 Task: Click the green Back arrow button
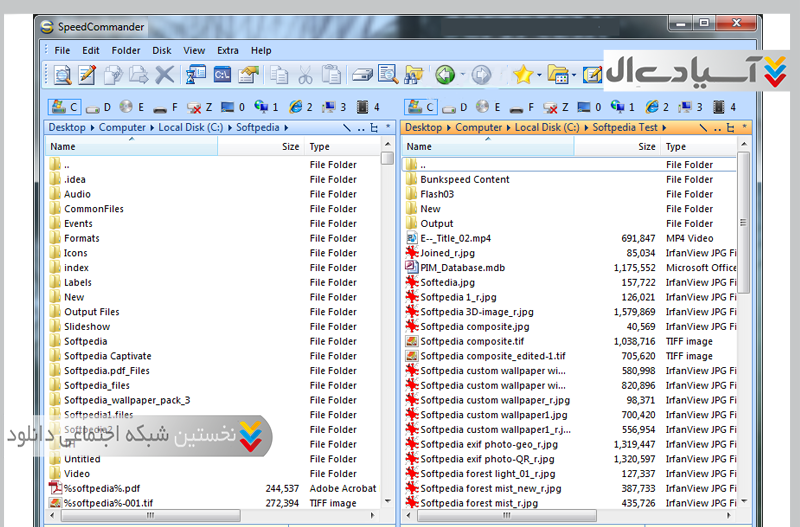click(x=444, y=75)
